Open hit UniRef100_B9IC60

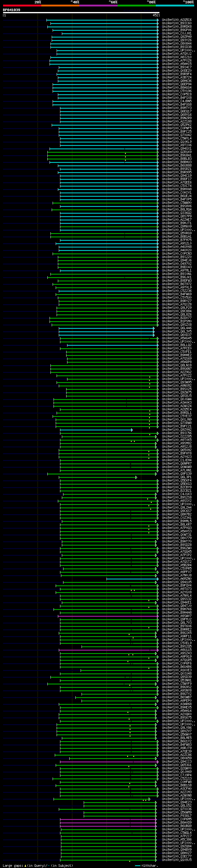click(177, 24)
